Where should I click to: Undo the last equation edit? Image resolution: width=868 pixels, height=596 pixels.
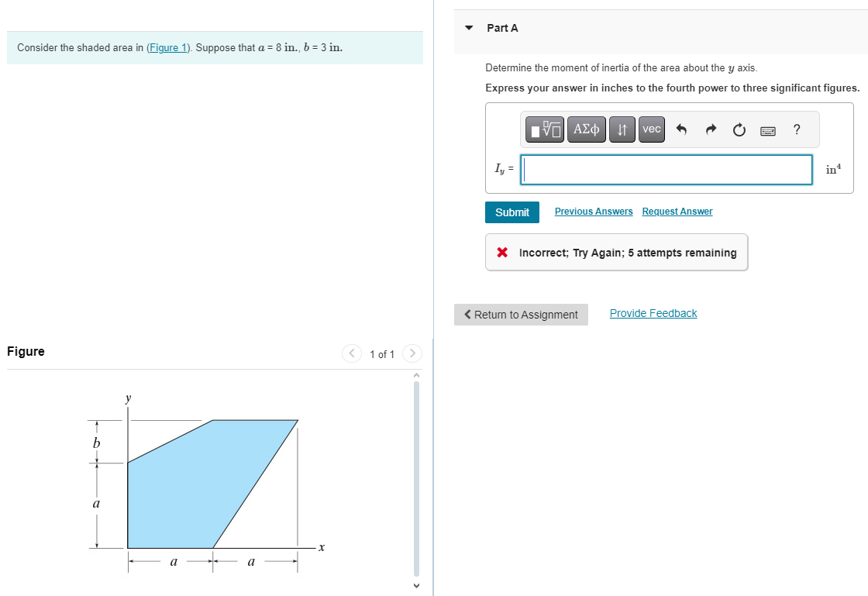click(x=681, y=129)
